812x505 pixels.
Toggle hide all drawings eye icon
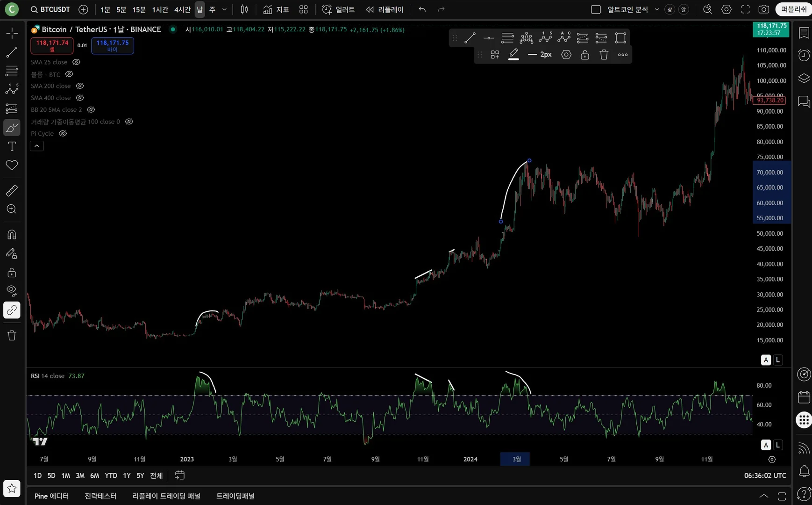12,291
